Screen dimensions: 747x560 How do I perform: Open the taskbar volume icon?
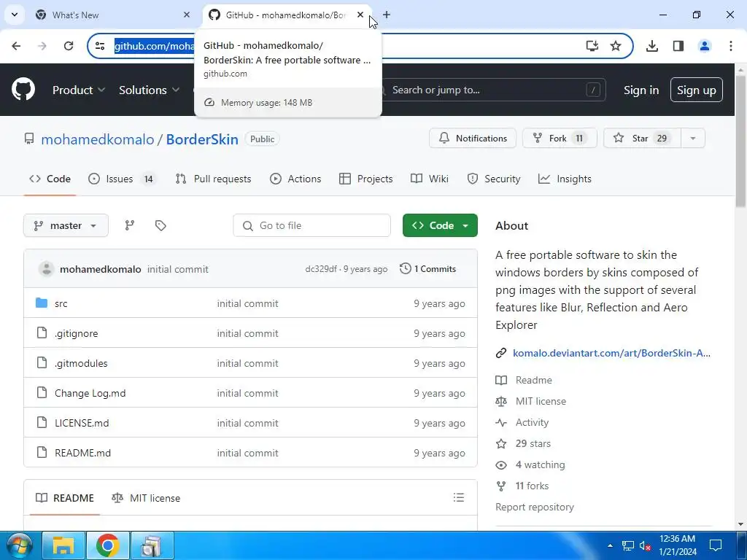pos(645,545)
